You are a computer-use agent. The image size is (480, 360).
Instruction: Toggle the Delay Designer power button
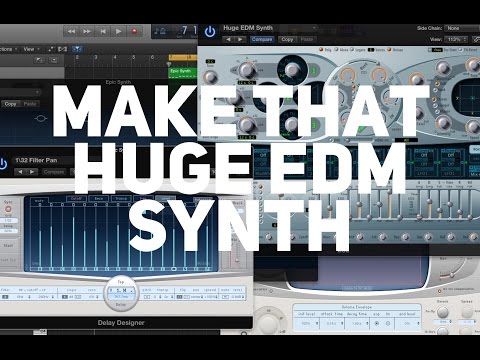click(3, 164)
